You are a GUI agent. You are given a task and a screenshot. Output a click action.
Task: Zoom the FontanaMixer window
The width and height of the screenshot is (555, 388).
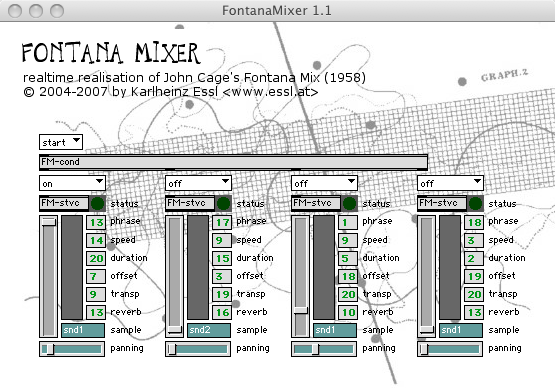click(x=57, y=11)
